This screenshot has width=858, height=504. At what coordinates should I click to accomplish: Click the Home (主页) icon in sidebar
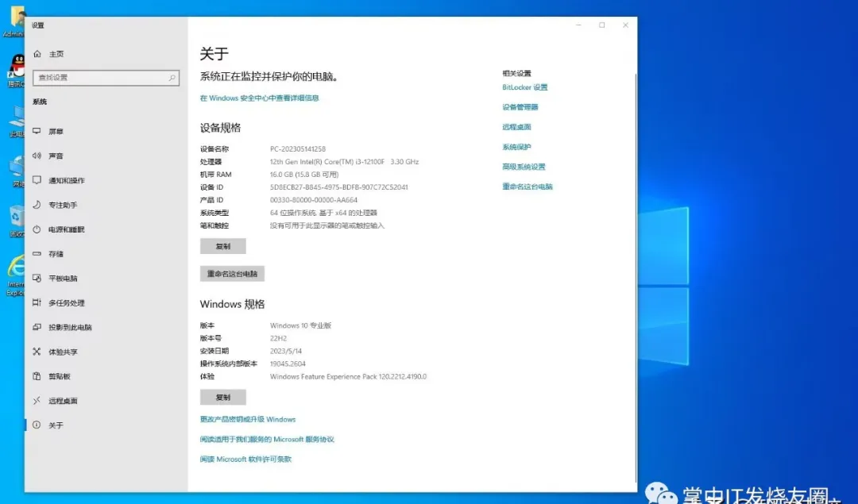tap(37, 53)
